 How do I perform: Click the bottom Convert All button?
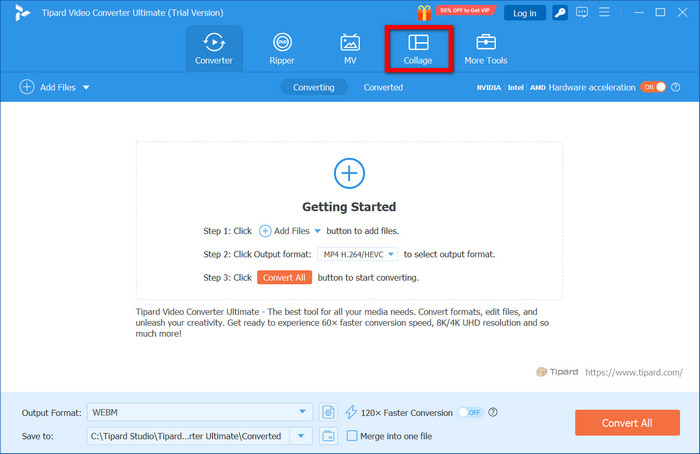click(627, 423)
